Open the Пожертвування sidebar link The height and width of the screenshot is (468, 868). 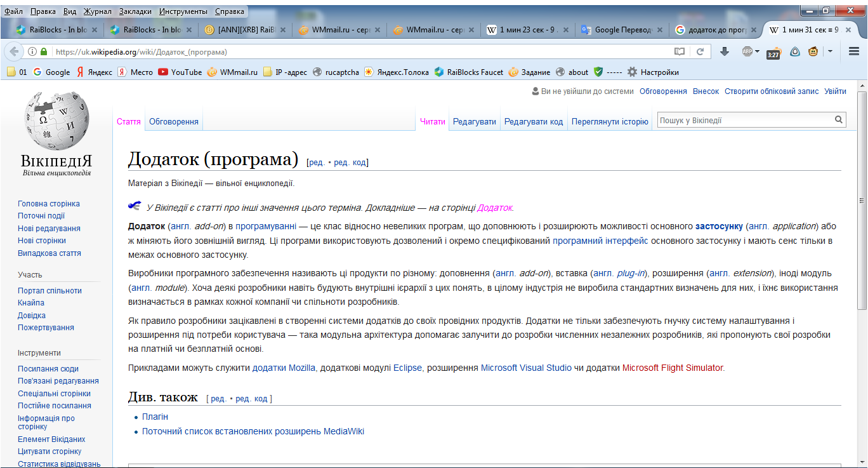[46, 328]
